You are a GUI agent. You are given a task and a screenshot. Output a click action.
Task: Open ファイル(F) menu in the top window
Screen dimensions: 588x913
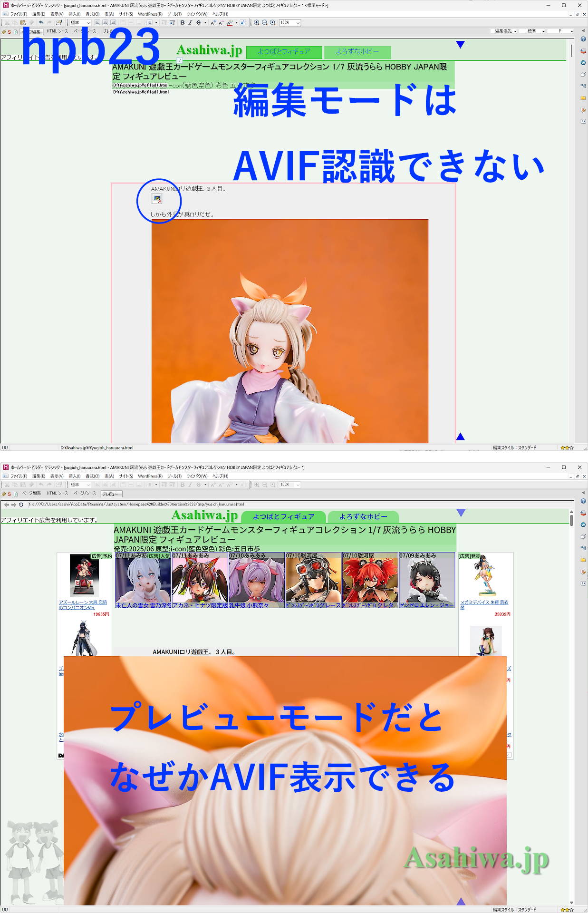tap(19, 14)
